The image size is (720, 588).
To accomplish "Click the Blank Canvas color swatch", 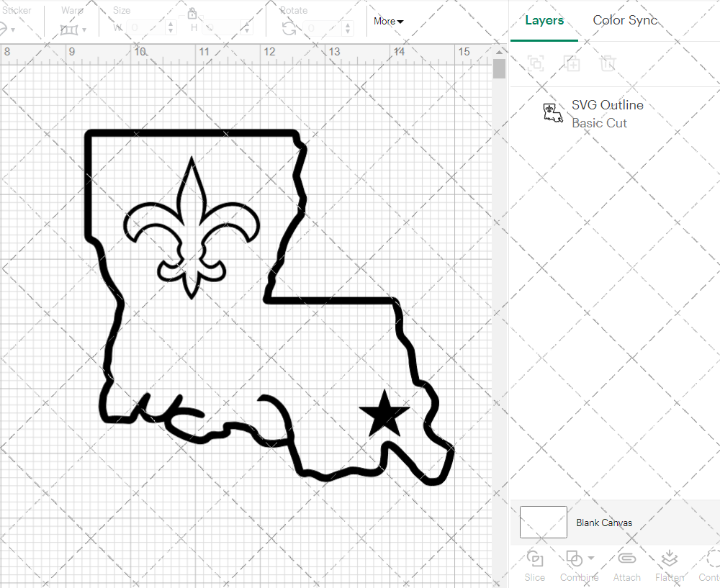I will pos(543,523).
